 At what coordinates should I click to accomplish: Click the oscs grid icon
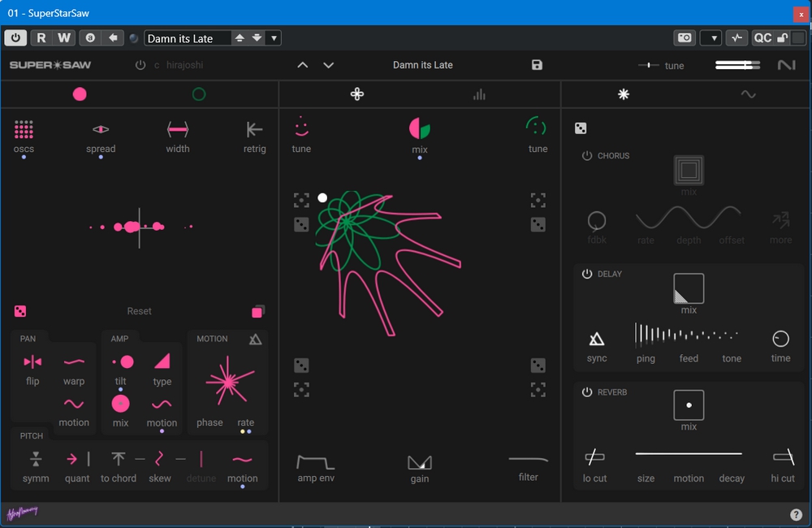tap(24, 129)
